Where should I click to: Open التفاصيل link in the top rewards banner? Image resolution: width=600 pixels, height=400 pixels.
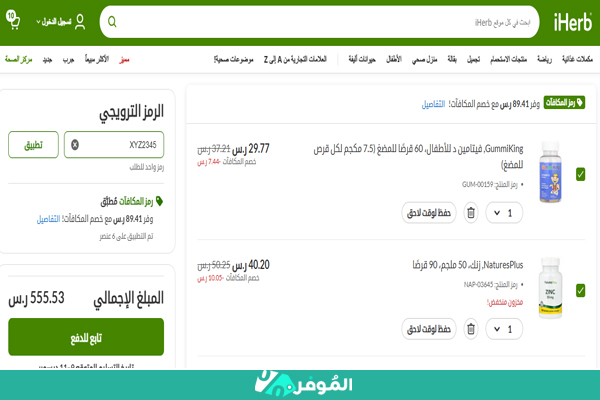433,104
